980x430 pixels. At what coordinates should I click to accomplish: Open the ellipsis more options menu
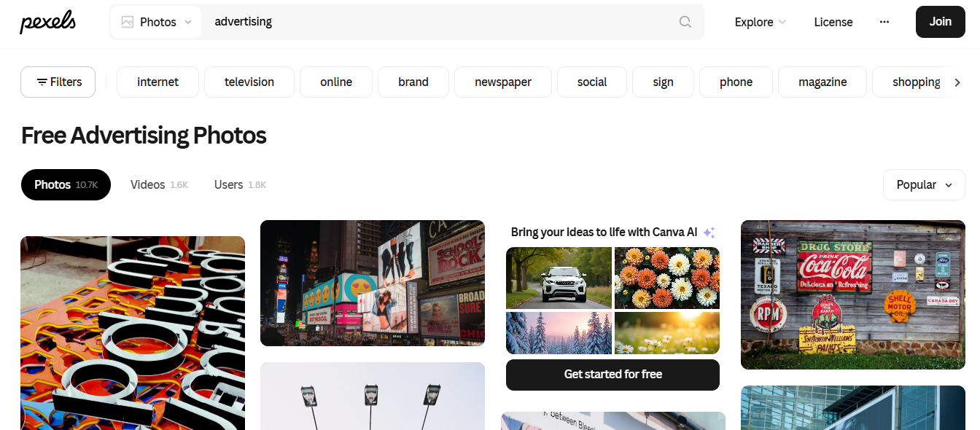(x=884, y=22)
